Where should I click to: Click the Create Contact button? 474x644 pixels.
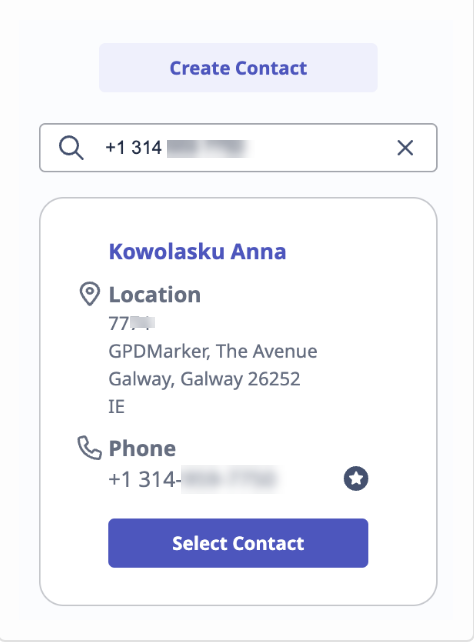point(238,68)
